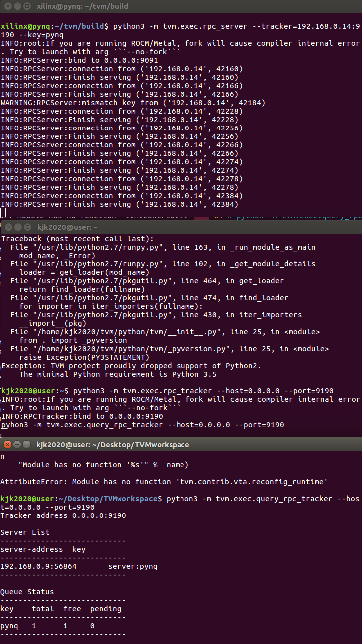Maximize the xilinx@pynq terminal window

pos(27,6)
